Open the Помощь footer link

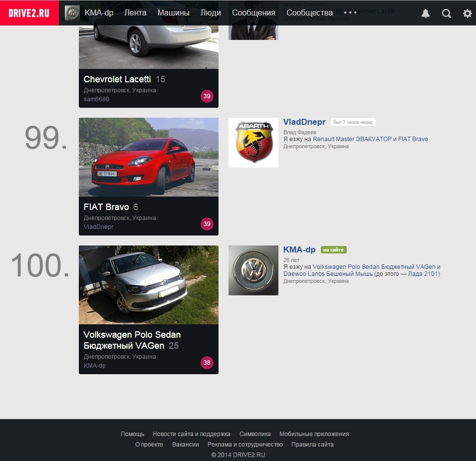coord(132,434)
